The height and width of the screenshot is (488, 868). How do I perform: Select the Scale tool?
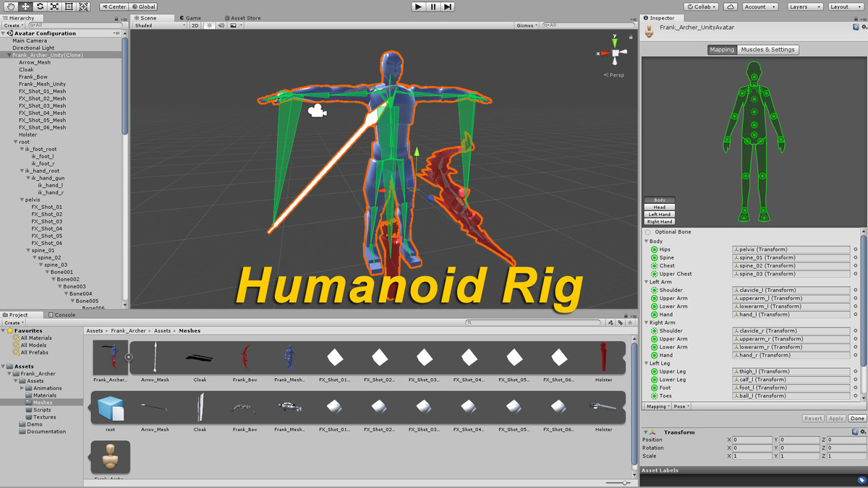click(54, 7)
